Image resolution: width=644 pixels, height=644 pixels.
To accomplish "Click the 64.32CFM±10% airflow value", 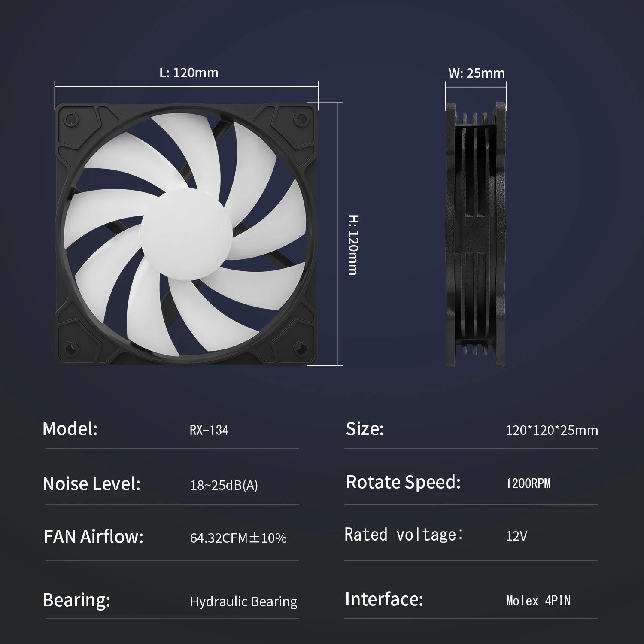I will click(238, 537).
